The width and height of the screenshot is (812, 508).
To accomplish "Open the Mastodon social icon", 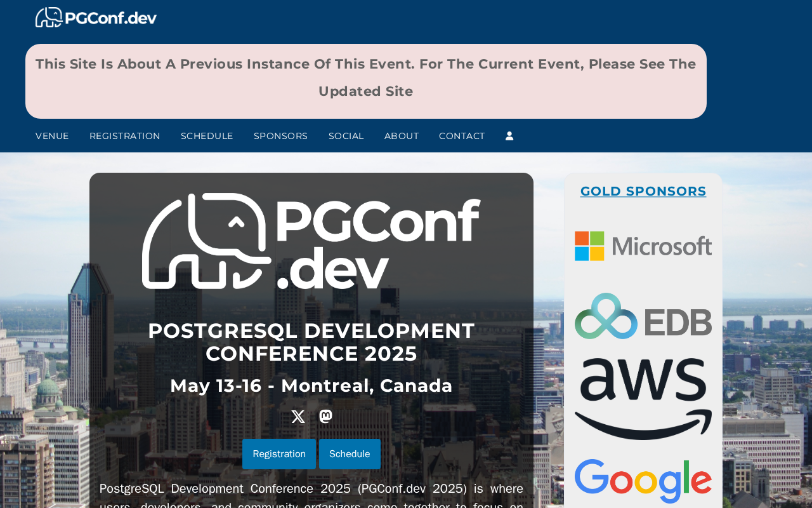I will 325,417.
